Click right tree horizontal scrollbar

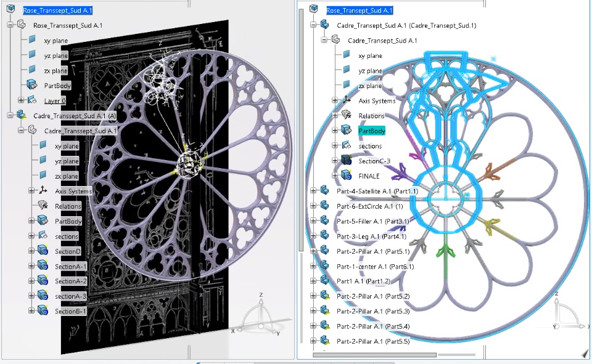click(374, 355)
